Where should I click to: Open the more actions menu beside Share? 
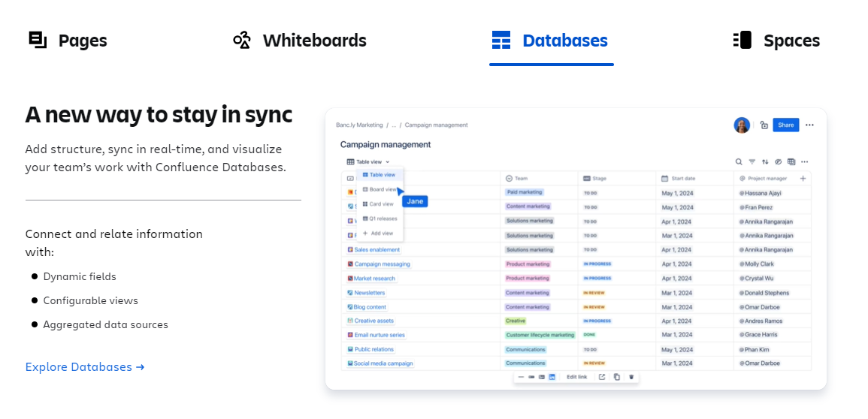pyautogui.click(x=809, y=125)
